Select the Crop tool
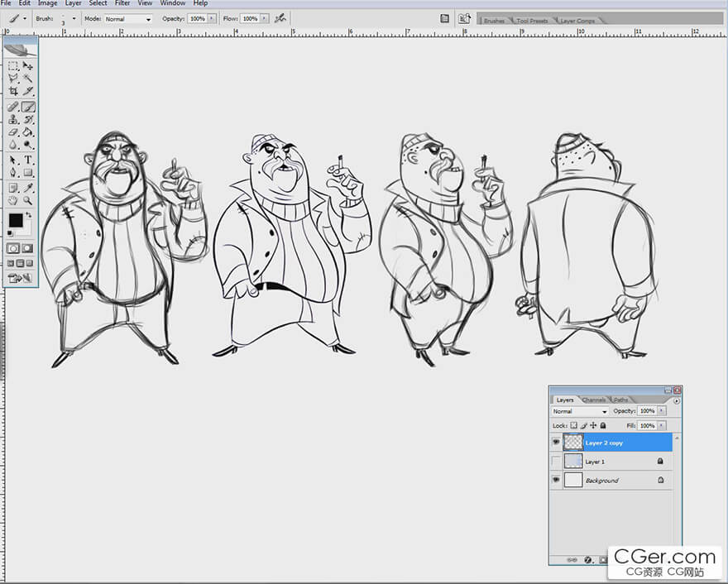The image size is (728, 584). 13,92
